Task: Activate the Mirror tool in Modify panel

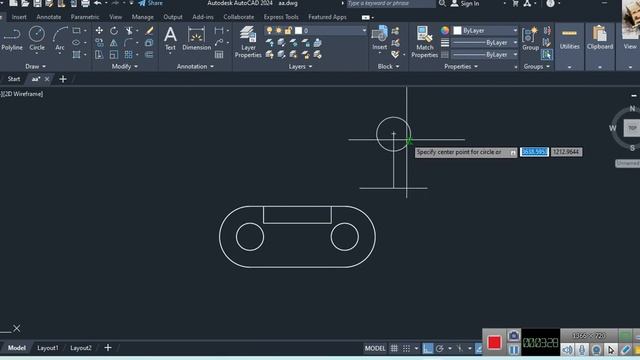Action: click(x=114, y=42)
